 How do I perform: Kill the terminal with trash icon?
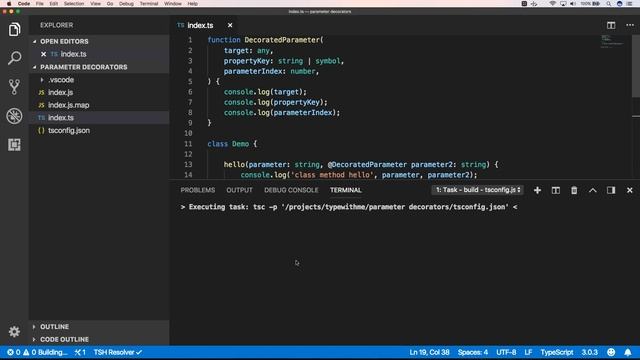(x=574, y=190)
